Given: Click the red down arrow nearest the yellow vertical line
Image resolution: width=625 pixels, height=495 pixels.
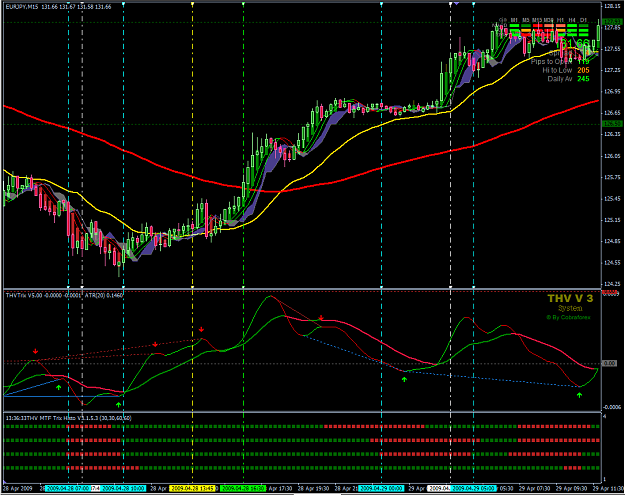Looking at the screenshot, I should (201, 330).
